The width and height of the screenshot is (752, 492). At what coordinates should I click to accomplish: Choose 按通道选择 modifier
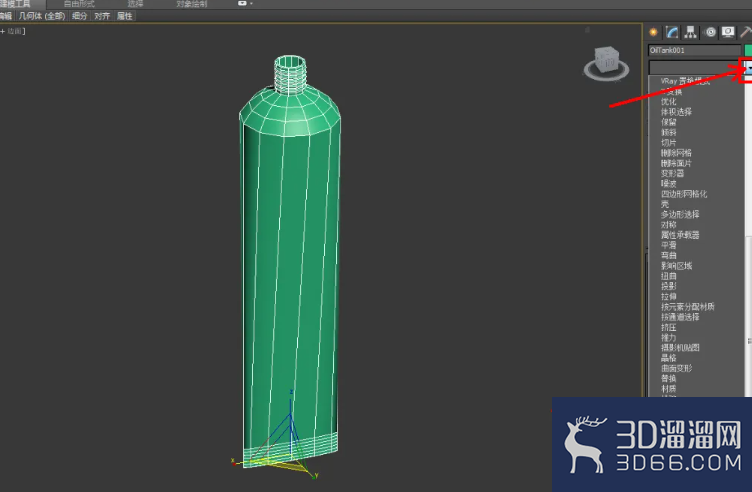click(x=680, y=317)
